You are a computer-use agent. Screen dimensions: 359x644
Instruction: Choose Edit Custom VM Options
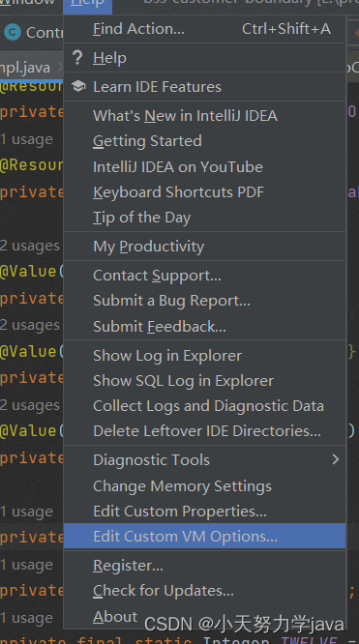205,536
